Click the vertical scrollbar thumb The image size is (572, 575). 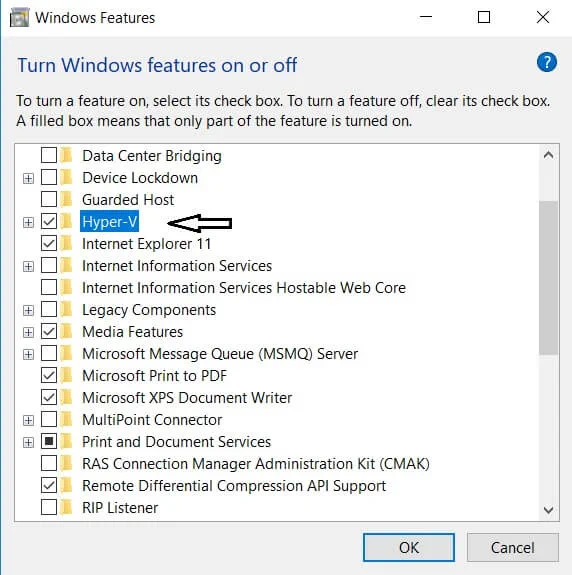[549, 278]
